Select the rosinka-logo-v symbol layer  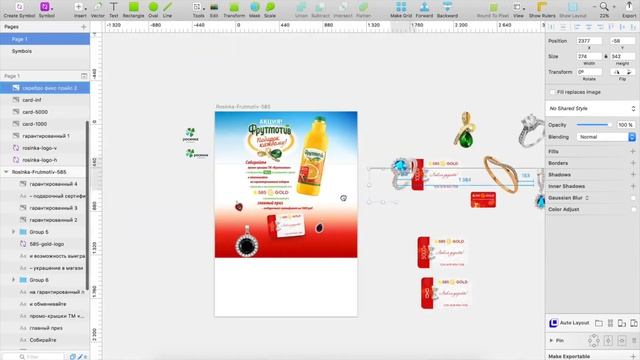point(45,148)
